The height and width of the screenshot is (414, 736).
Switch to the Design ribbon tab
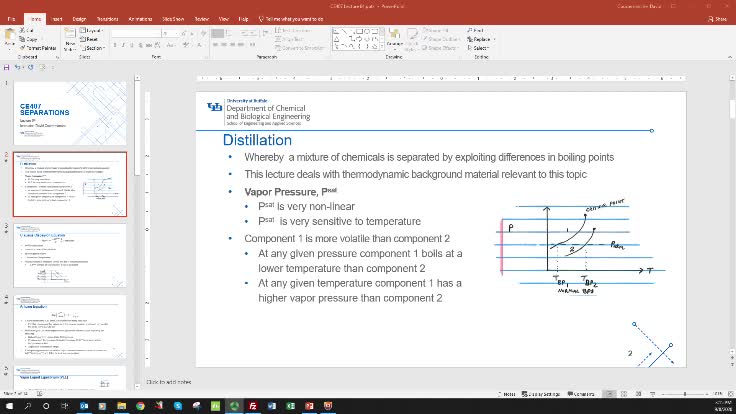[x=80, y=18]
